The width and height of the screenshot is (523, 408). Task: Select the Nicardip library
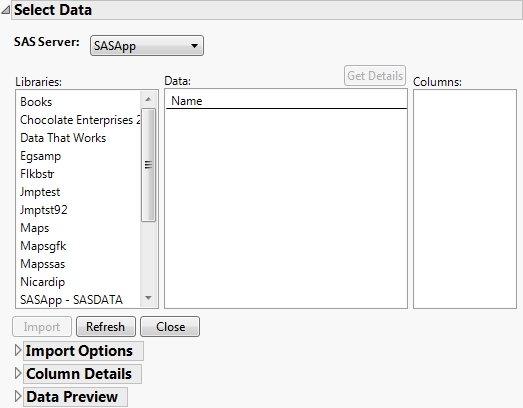43,282
